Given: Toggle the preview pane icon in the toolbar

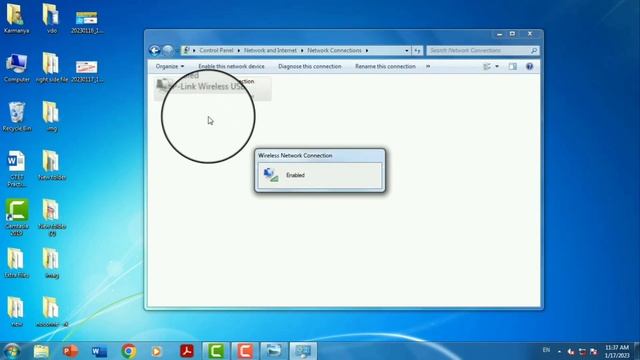Looking at the screenshot, I should 512,66.
